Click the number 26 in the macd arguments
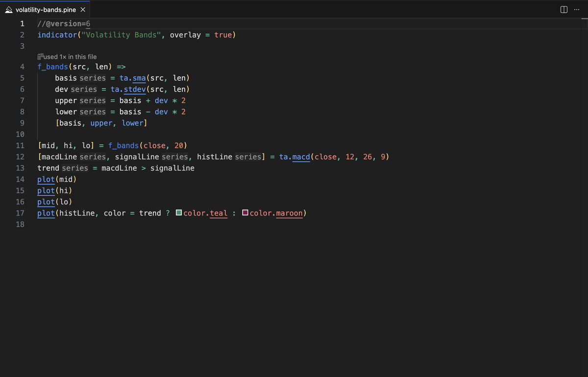588x377 pixels. point(368,157)
